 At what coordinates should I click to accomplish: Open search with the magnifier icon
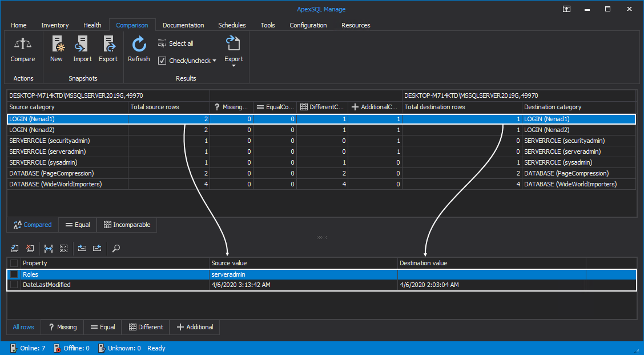pos(116,248)
